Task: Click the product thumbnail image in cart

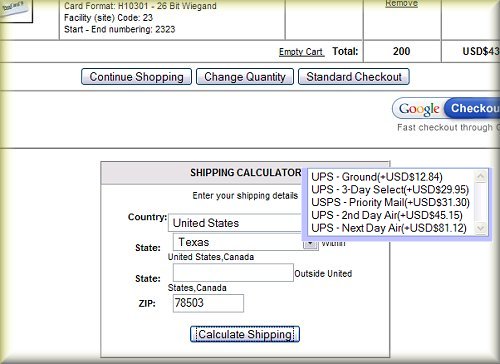Action: coord(16,10)
